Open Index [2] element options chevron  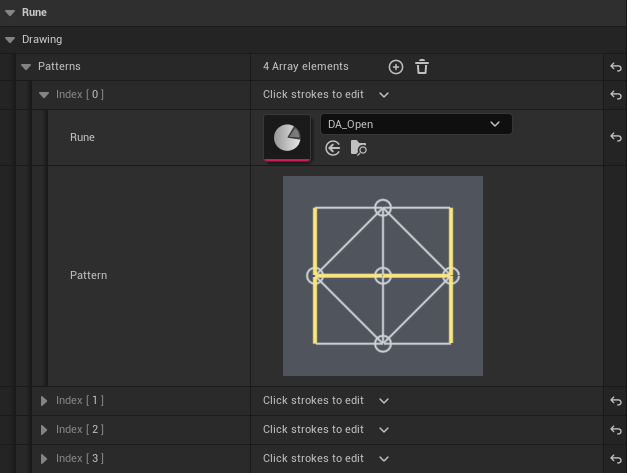pyautogui.click(x=384, y=430)
